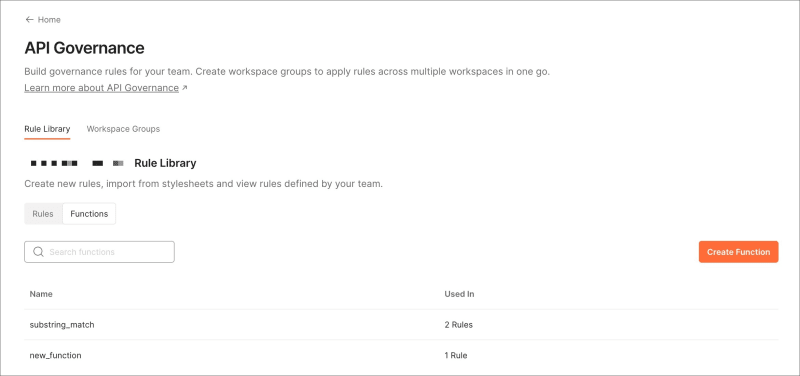The image size is (800, 376).
Task: Click the Rule Library section heading
Action: coord(165,163)
